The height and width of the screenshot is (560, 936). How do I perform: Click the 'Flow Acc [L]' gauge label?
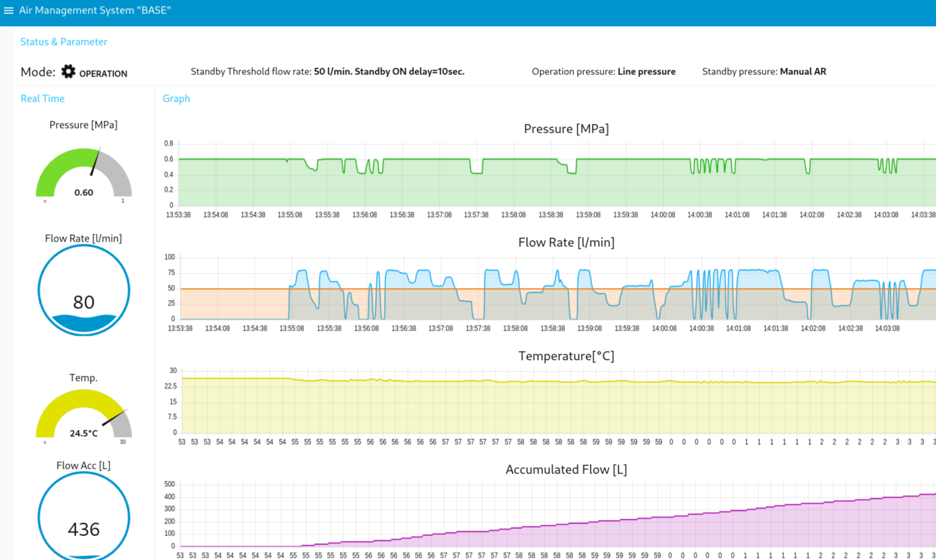pyautogui.click(x=83, y=465)
